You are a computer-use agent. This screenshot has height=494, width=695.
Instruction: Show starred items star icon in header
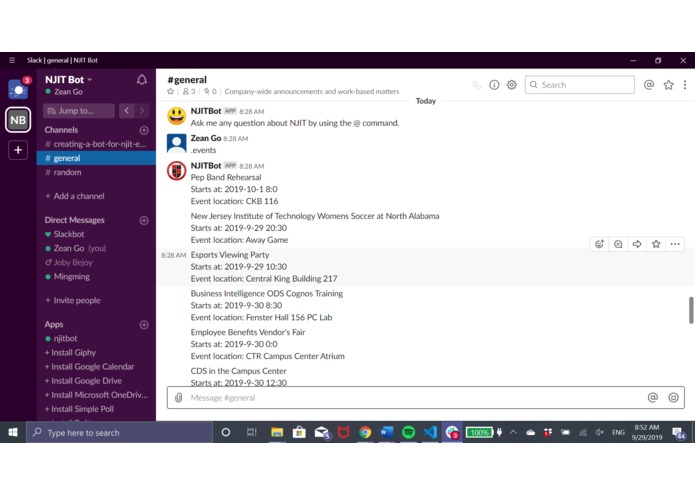click(668, 85)
